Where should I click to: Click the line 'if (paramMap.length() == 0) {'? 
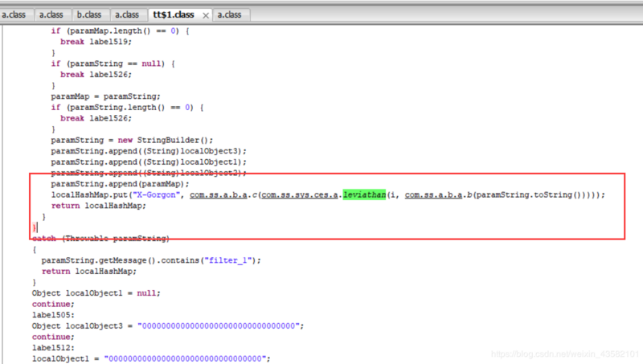[120, 31]
